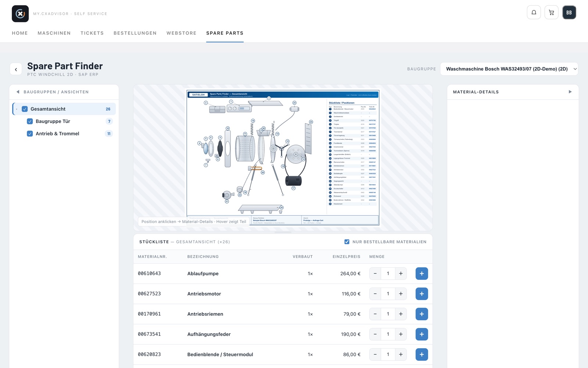Go back with the chevron button
This screenshot has height=368, width=588.
(16, 69)
